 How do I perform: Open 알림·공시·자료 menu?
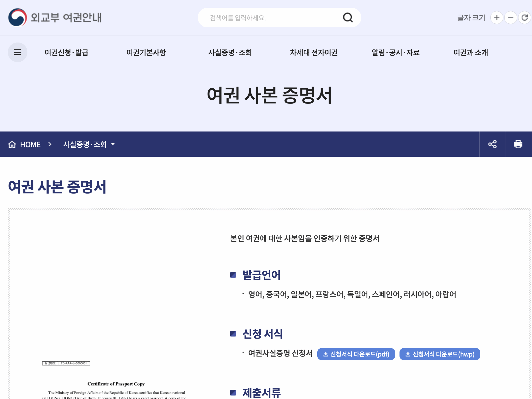point(396,52)
